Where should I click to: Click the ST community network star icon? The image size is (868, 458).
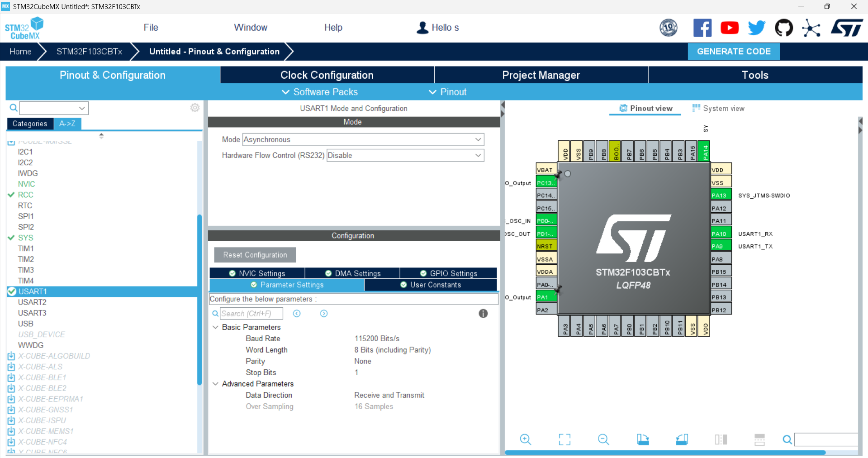click(811, 28)
